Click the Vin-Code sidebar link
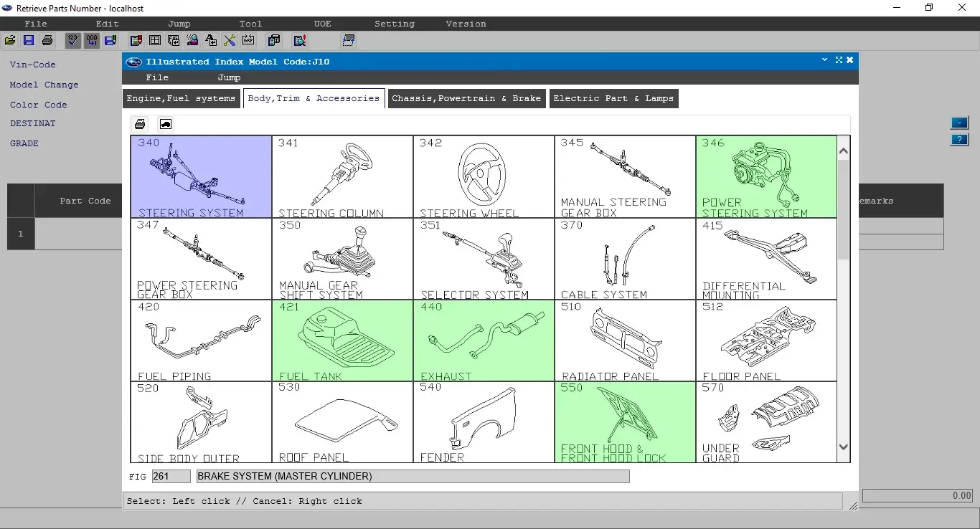980x529 pixels. tap(32, 65)
